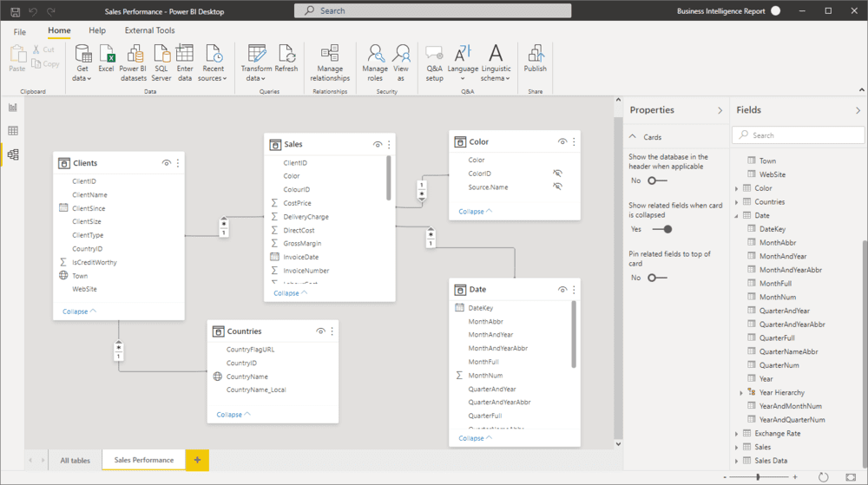Reset the layout zoom
868x485 pixels.
[823, 476]
